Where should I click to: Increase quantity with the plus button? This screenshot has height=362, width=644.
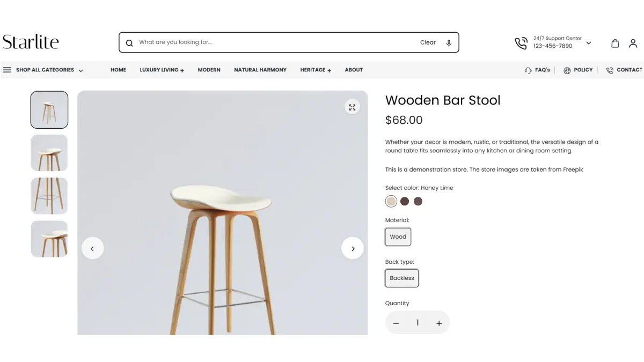tap(439, 323)
